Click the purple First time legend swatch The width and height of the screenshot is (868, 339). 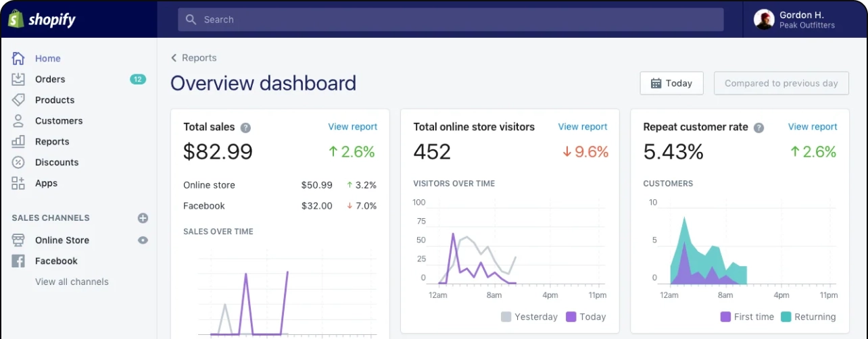[x=726, y=317]
